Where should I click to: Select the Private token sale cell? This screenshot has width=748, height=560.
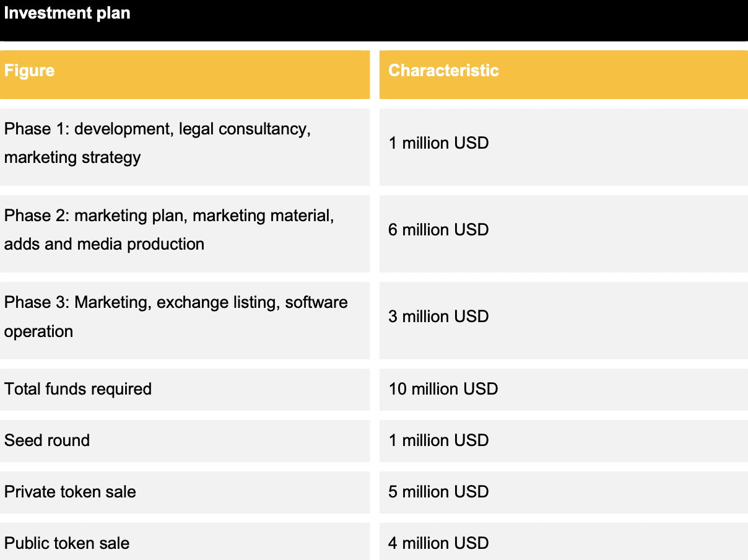[x=185, y=492]
